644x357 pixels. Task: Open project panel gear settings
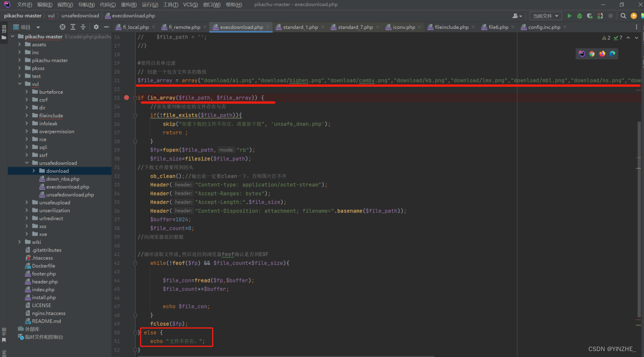click(x=96, y=27)
